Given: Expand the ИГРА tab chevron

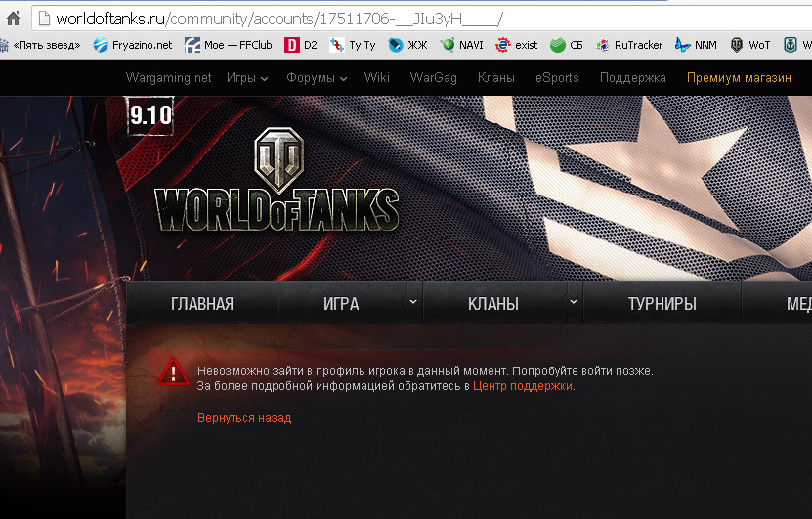Looking at the screenshot, I should (x=413, y=301).
